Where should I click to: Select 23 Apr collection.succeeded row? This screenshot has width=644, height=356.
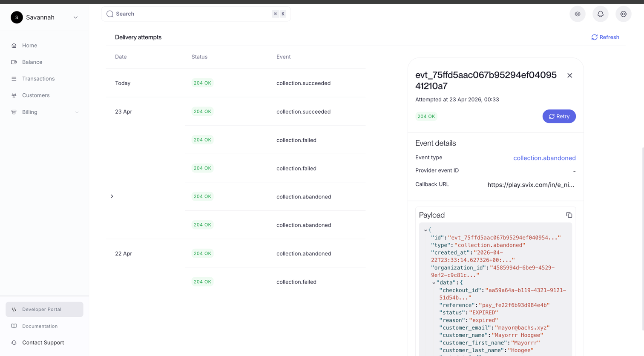[x=236, y=112]
